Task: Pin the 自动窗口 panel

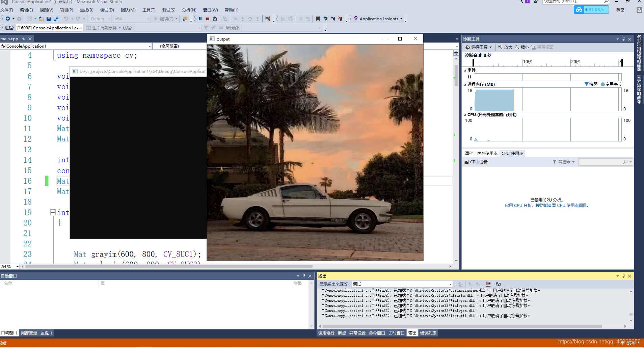Action: [304, 276]
